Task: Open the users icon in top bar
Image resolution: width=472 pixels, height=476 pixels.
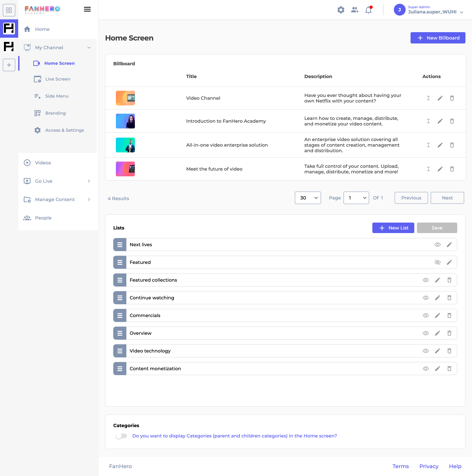Action: coord(354,10)
